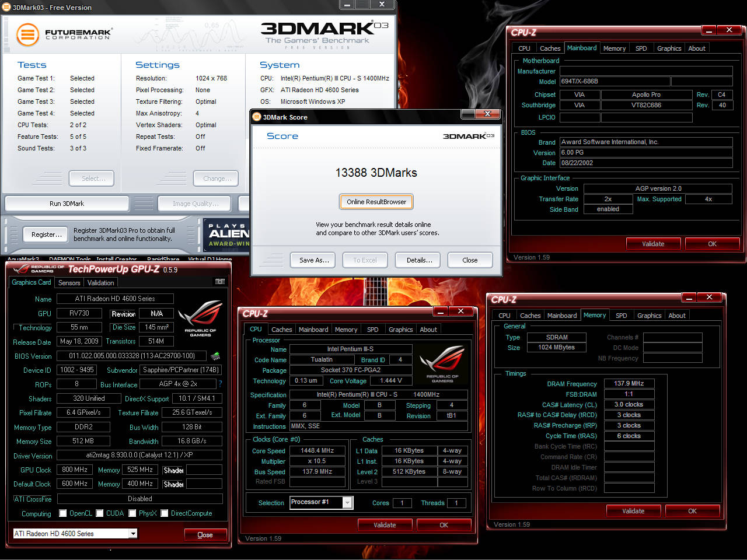Image resolution: width=747 pixels, height=560 pixels.
Task: Open SPD tab in the CPU-Z Memory window
Action: (x=622, y=316)
